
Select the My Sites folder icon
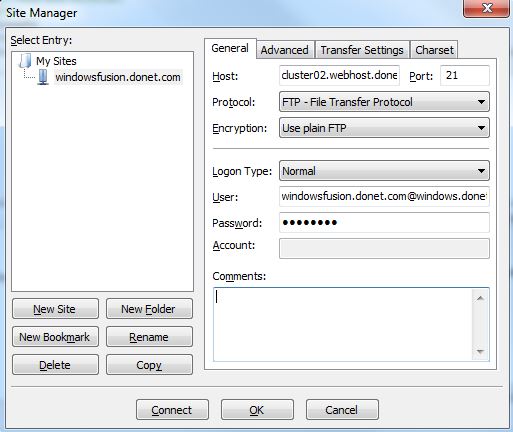(25, 61)
